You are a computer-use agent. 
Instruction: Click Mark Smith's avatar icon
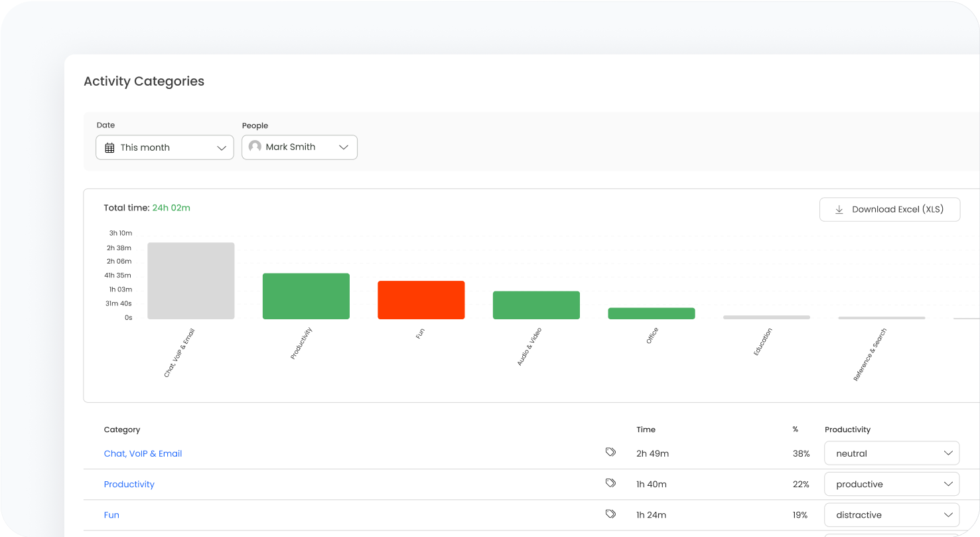(255, 147)
